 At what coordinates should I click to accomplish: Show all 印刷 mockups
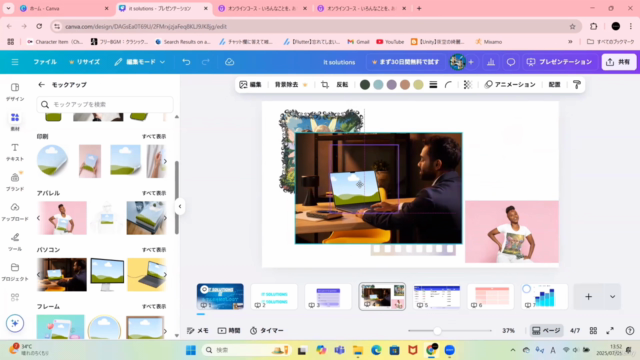coord(154,136)
